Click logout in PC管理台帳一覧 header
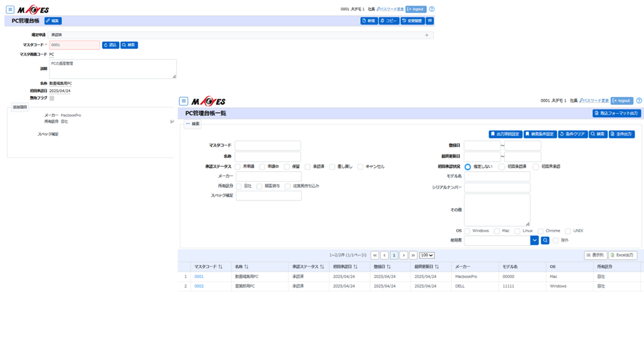644x356 pixels. 622,101
